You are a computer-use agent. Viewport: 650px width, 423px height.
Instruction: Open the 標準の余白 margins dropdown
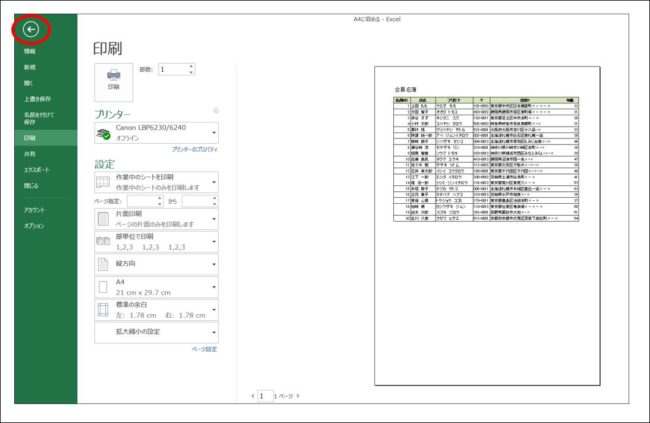(x=156, y=310)
